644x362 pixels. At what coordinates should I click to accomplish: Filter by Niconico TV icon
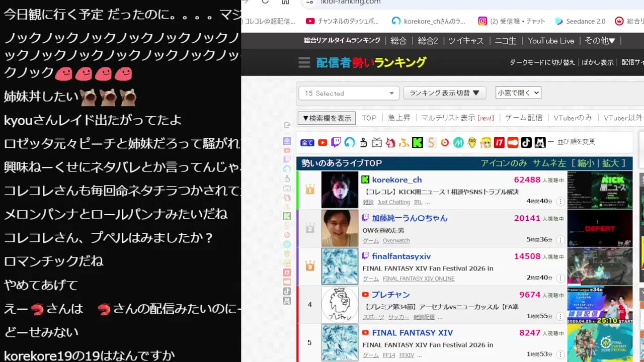377,143
